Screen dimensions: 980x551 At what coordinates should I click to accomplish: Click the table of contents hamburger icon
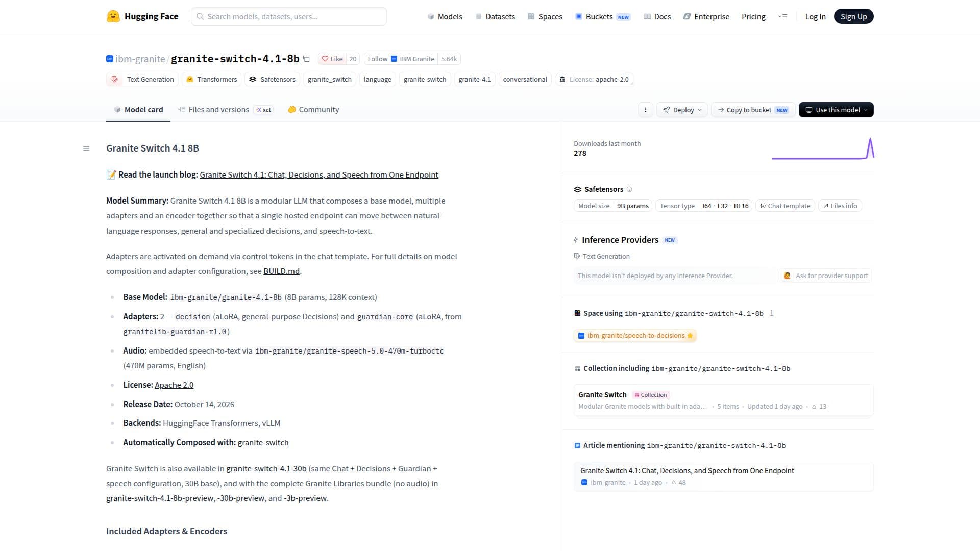click(x=86, y=148)
